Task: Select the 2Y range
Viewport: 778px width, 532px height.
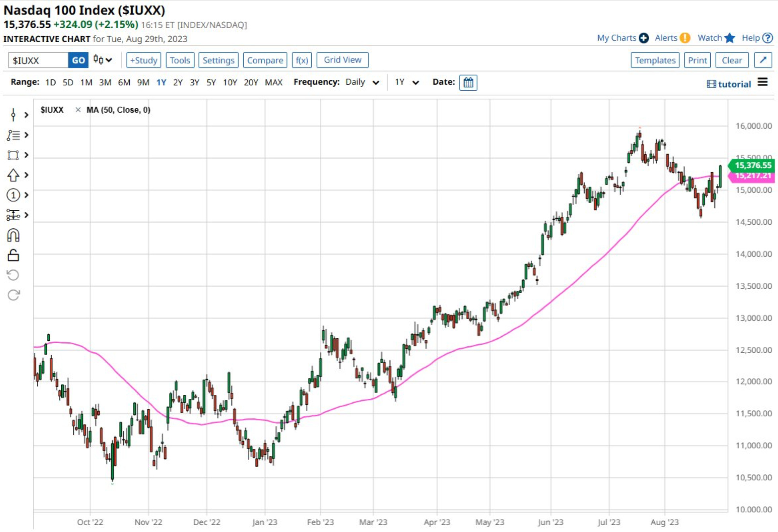Action: tap(178, 82)
